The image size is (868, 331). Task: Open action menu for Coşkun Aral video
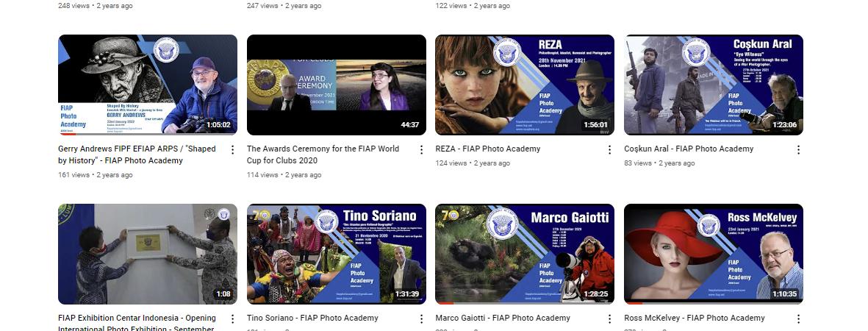798,150
